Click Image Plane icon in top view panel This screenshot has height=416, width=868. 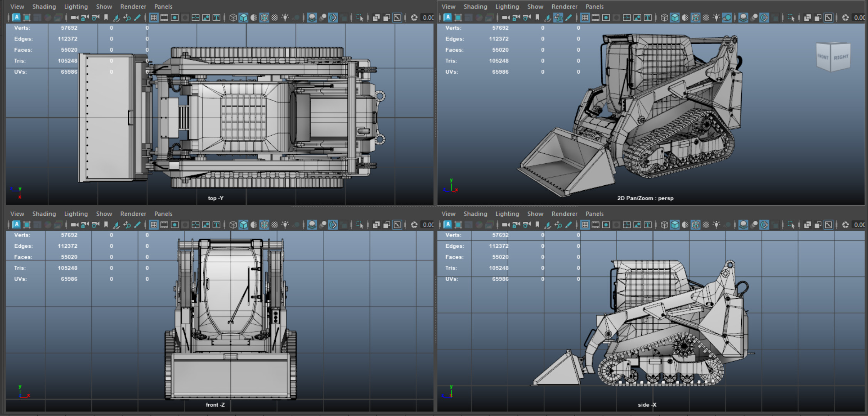click(x=116, y=17)
